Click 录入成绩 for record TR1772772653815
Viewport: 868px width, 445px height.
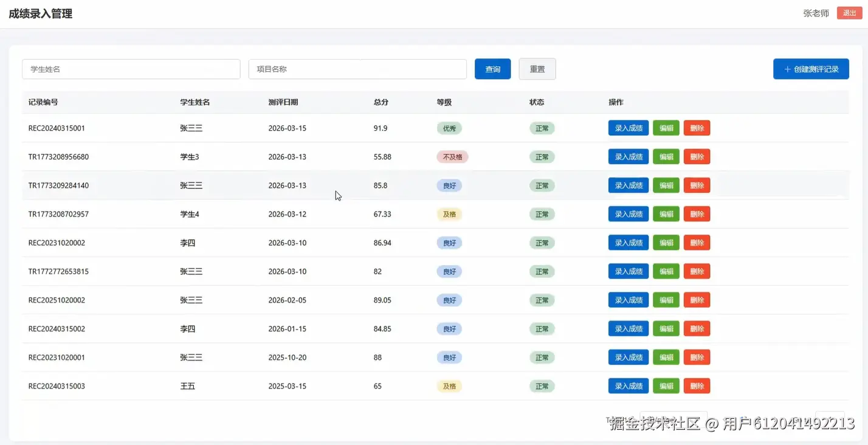[629, 271]
